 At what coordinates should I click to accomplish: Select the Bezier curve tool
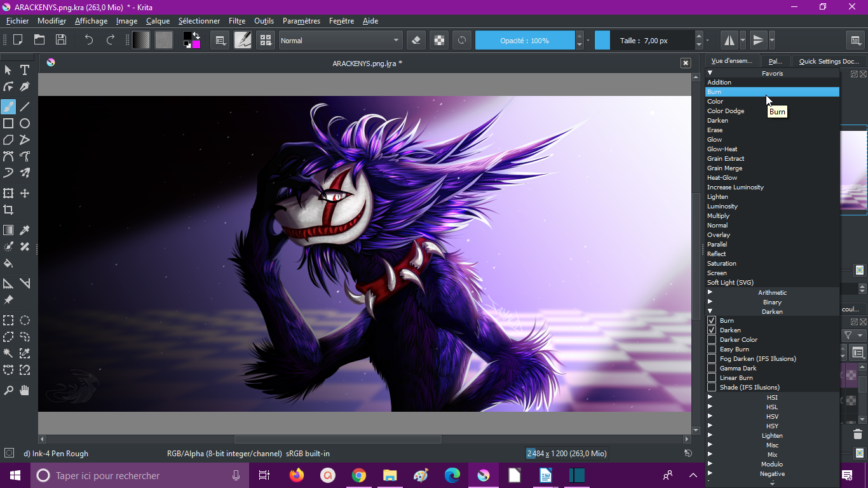(8, 156)
